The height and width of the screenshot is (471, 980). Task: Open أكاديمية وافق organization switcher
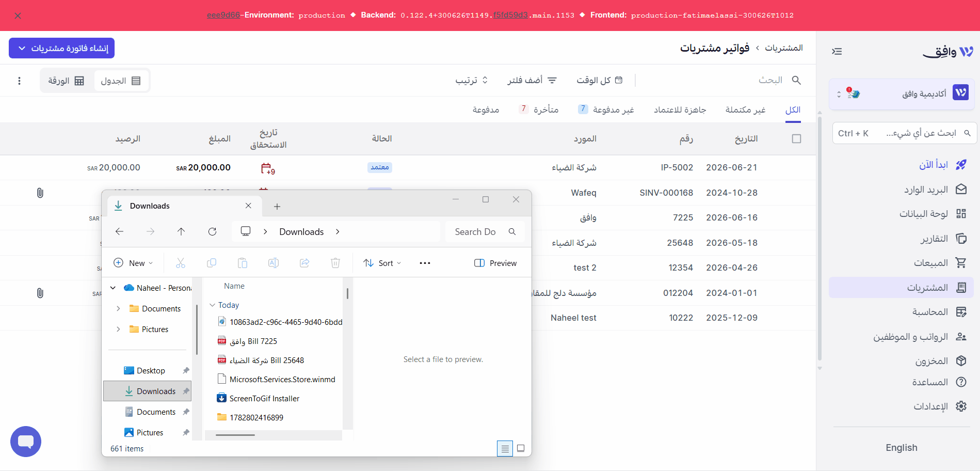click(x=902, y=93)
